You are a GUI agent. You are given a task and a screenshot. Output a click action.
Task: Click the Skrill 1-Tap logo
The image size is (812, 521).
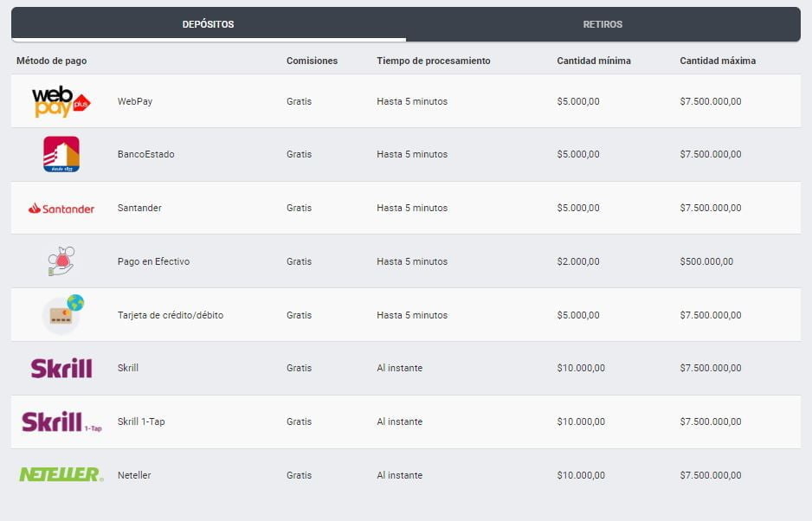coord(61,422)
